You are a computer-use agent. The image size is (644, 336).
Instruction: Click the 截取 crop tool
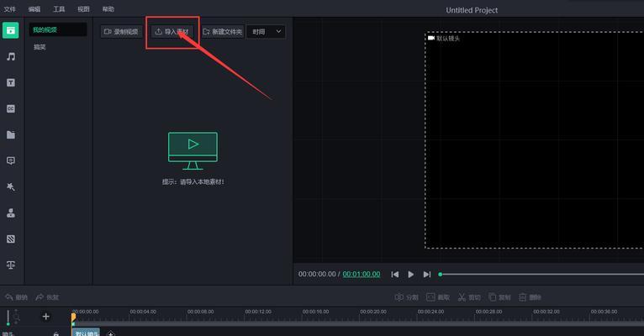click(x=438, y=297)
